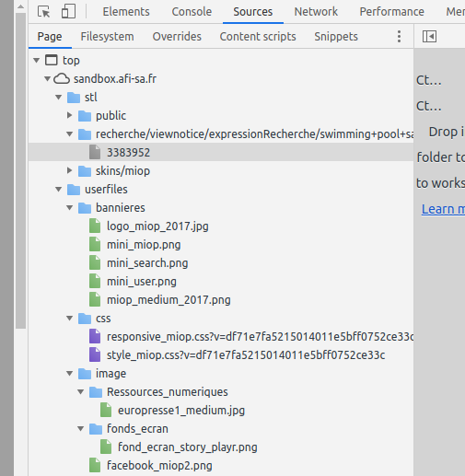465x476 pixels.
Task: Open the more tabs three-dot menu
Action: [399, 37]
